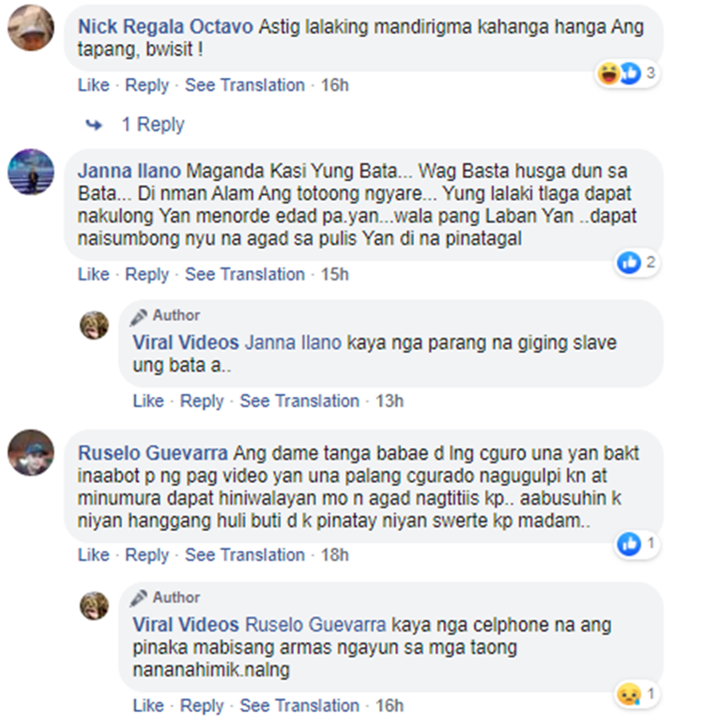The width and height of the screenshot is (704, 728).
Task: Reply to Janna Ilano's comment
Action: point(146,274)
